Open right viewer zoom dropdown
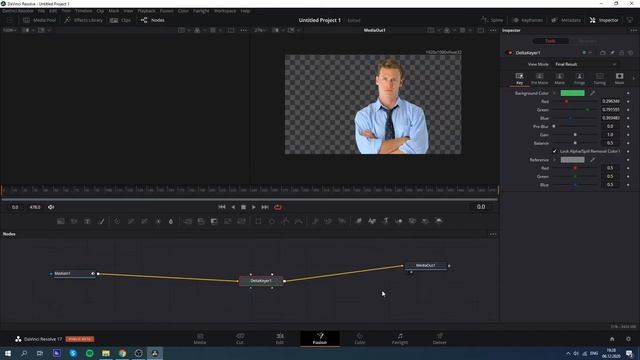Image resolution: width=640 pixels, height=360 pixels. (261, 30)
